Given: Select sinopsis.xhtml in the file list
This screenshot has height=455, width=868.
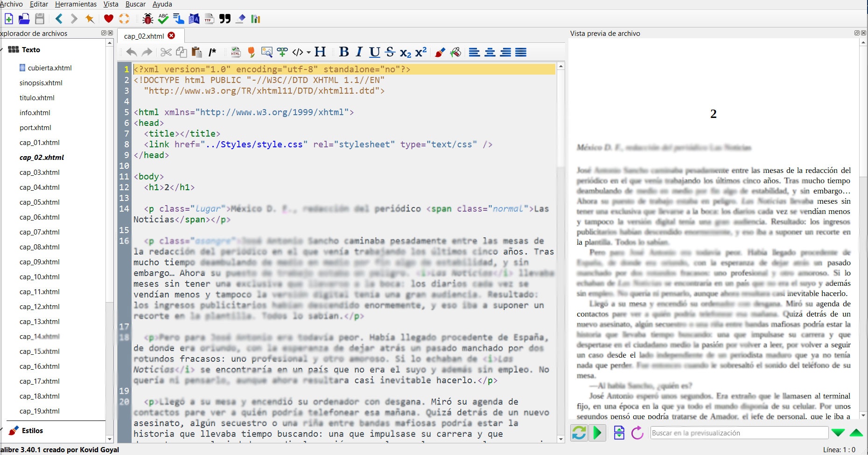Looking at the screenshot, I should tap(41, 83).
